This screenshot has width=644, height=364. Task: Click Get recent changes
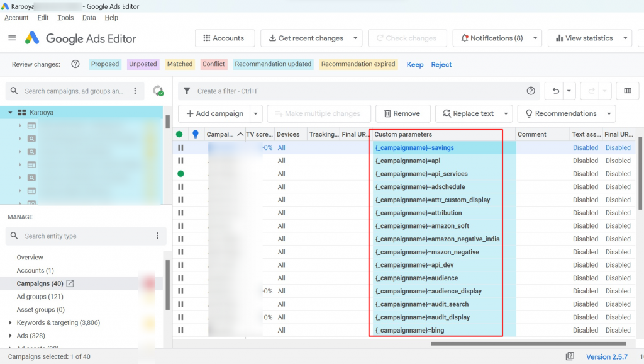pyautogui.click(x=306, y=38)
